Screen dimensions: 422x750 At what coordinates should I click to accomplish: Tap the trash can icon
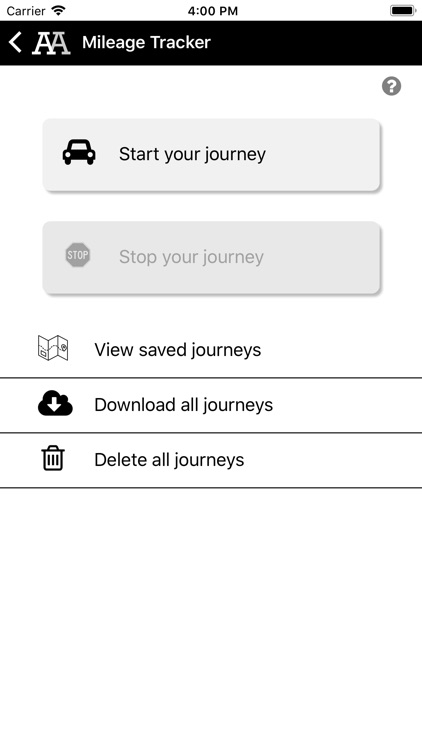coord(53,458)
